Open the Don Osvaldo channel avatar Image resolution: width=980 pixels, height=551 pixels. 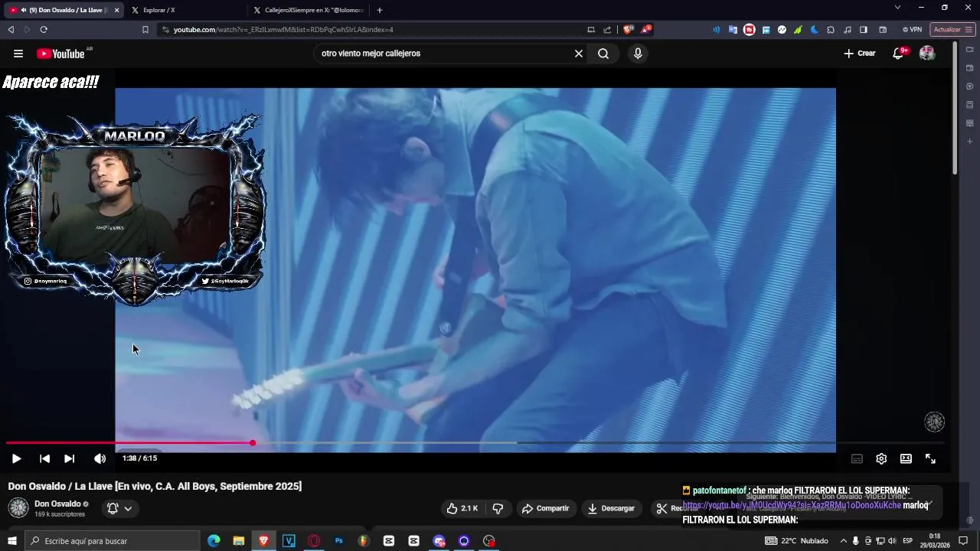pyautogui.click(x=18, y=508)
